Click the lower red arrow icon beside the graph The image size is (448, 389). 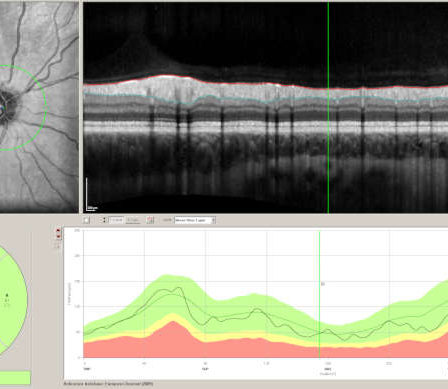[x=58, y=237]
